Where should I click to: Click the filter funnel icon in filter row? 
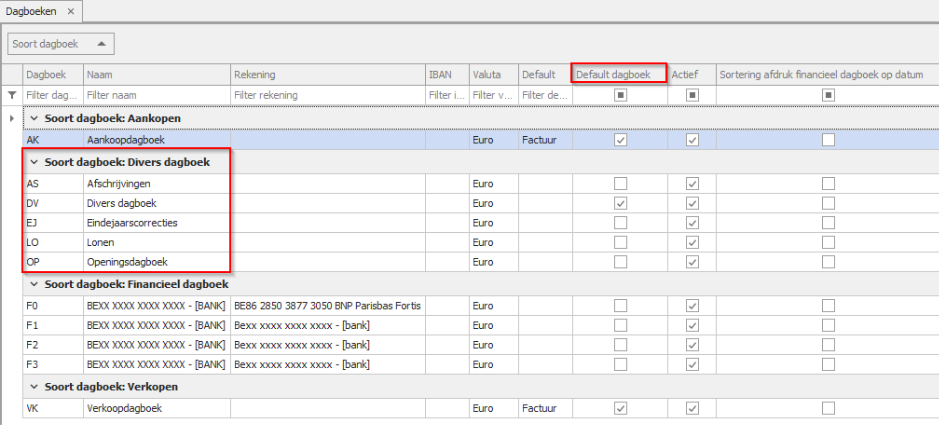11,95
